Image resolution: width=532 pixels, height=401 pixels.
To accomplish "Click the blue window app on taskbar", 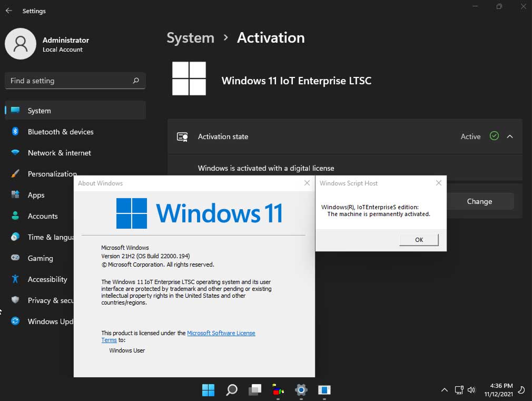I will click(324, 390).
